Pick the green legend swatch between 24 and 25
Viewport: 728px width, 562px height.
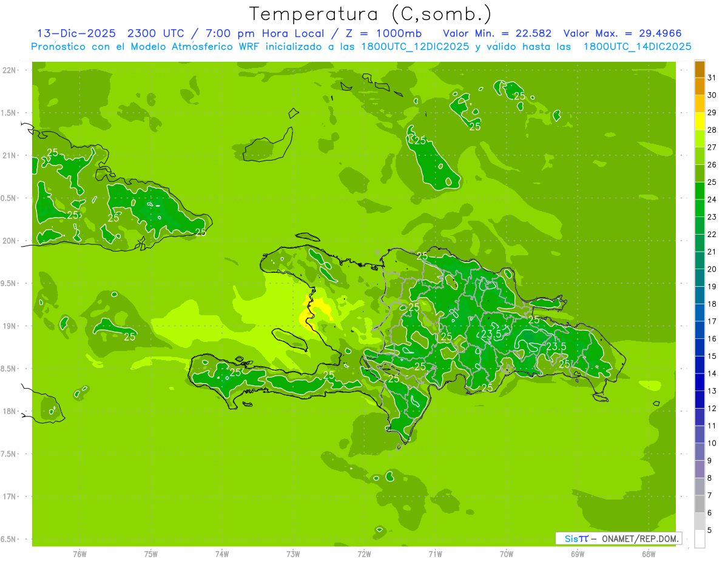(x=699, y=191)
